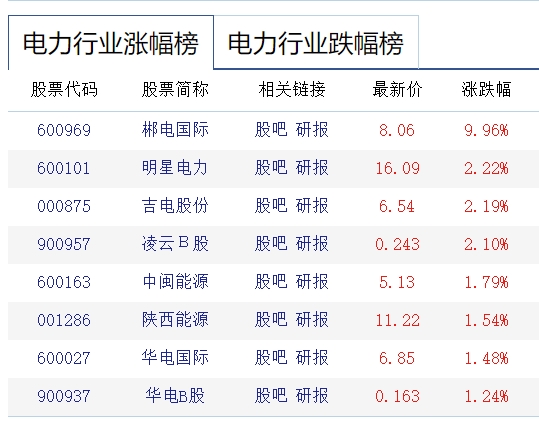Open stock code 600101

pos(64,168)
